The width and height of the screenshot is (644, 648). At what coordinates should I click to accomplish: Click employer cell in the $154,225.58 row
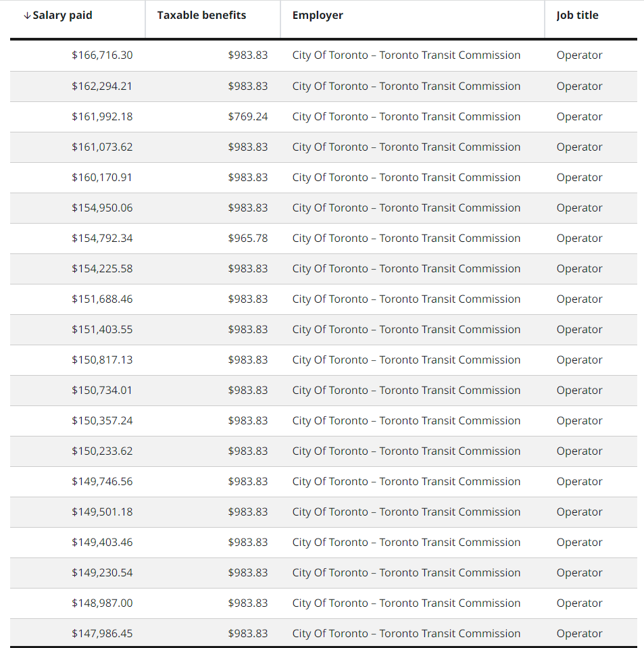[406, 269]
